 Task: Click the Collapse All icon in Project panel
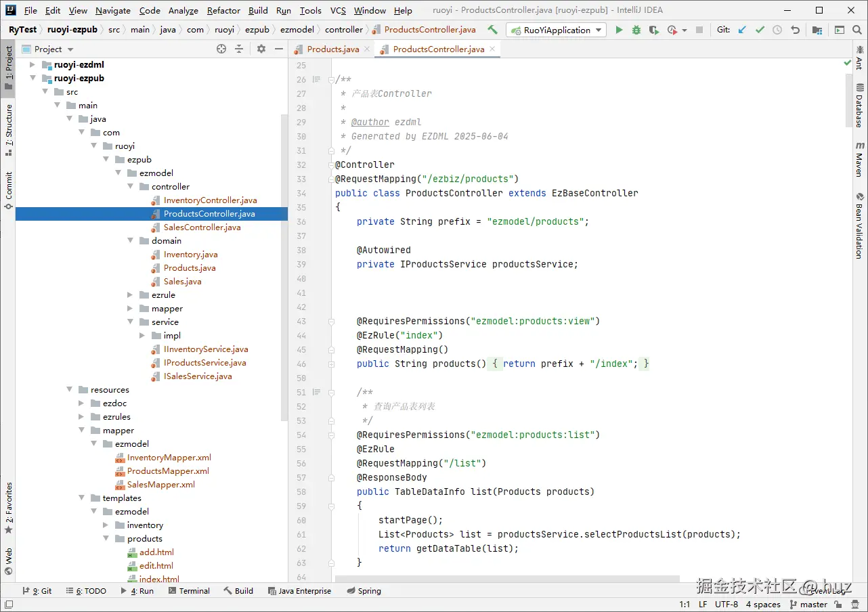click(239, 49)
